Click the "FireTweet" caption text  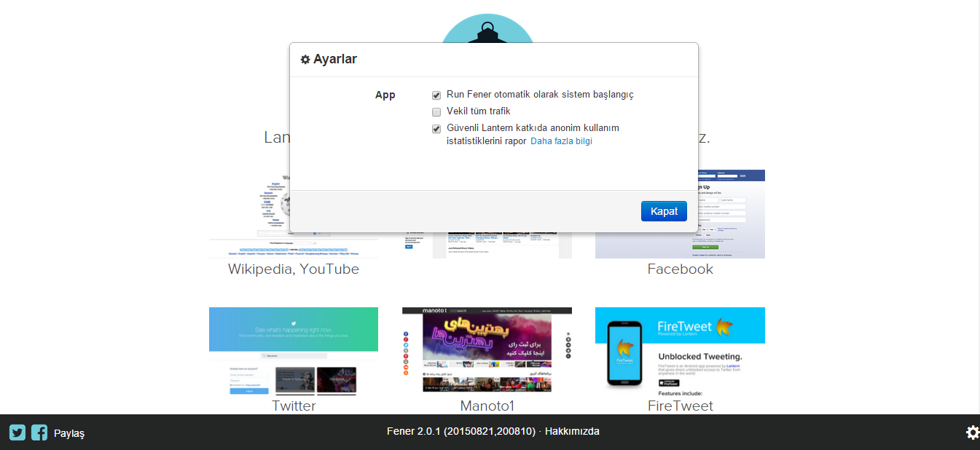681,406
